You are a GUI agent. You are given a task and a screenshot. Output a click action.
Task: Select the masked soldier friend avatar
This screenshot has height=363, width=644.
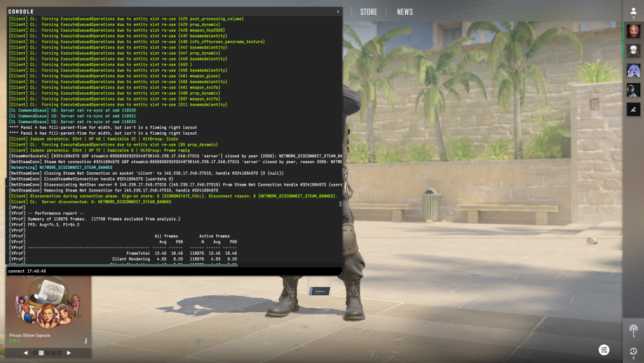633,90
